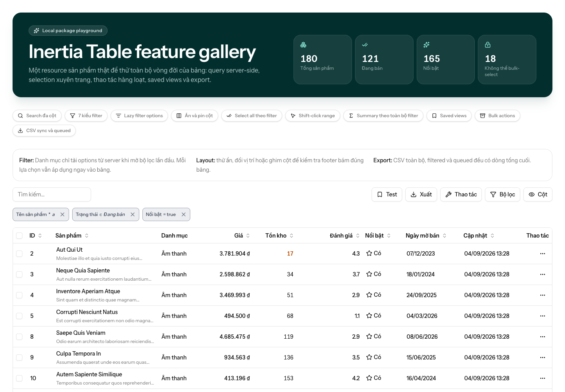Toggle the select-all header checkbox
The image size is (565, 392).
click(19, 236)
